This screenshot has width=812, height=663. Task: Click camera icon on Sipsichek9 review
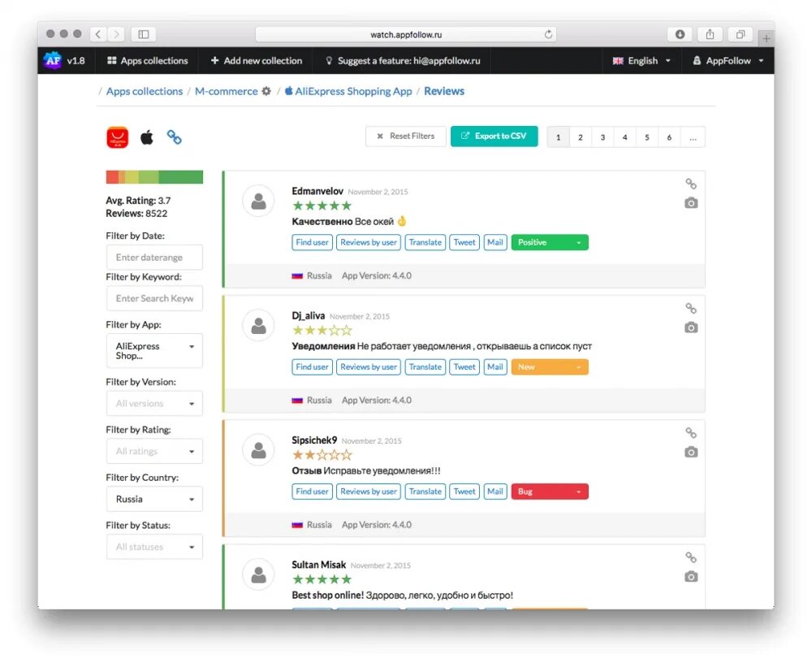click(691, 452)
